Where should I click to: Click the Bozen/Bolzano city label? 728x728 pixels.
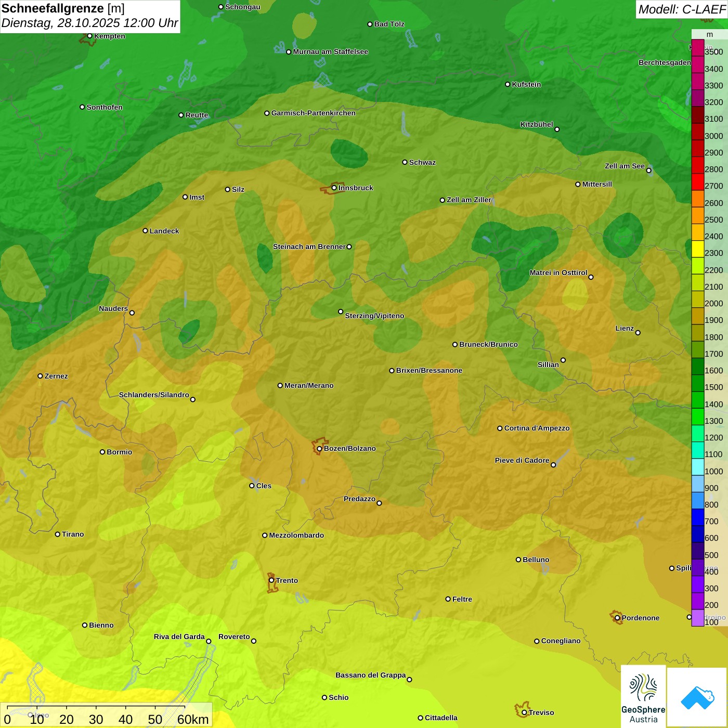click(x=349, y=448)
